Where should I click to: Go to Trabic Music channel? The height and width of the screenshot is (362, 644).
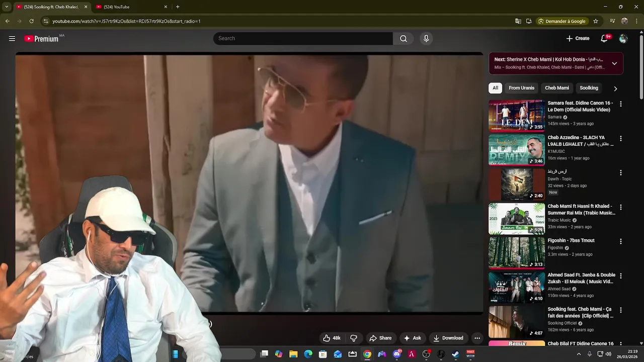tap(559, 220)
